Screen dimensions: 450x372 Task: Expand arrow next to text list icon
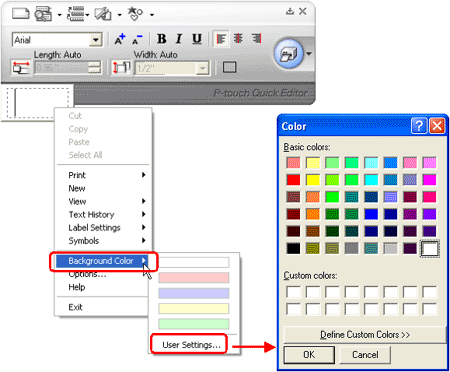pos(88,15)
